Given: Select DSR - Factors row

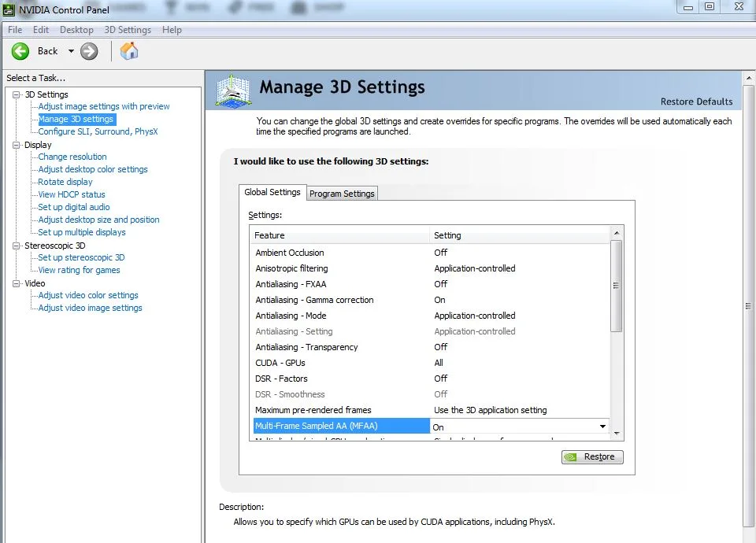Looking at the screenshot, I should coord(431,379).
